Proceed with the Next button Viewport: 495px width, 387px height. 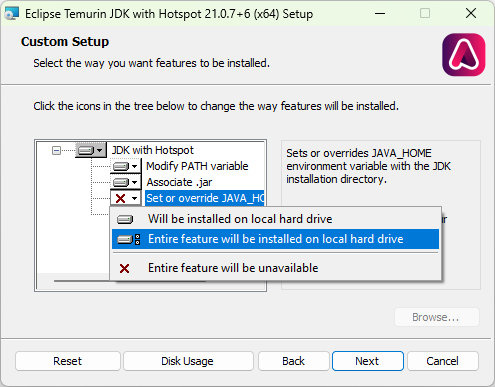click(368, 361)
